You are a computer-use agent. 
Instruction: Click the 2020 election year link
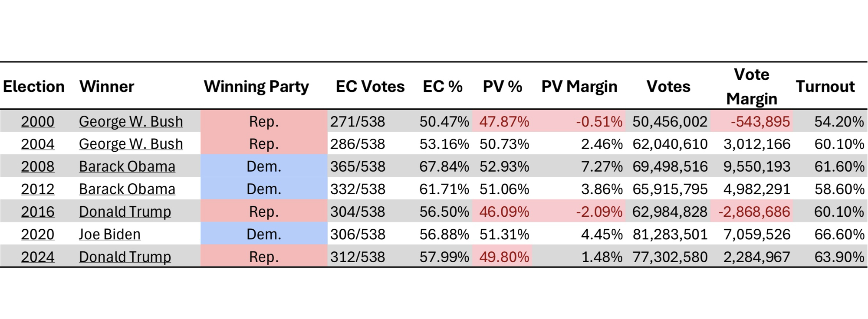[38, 234]
